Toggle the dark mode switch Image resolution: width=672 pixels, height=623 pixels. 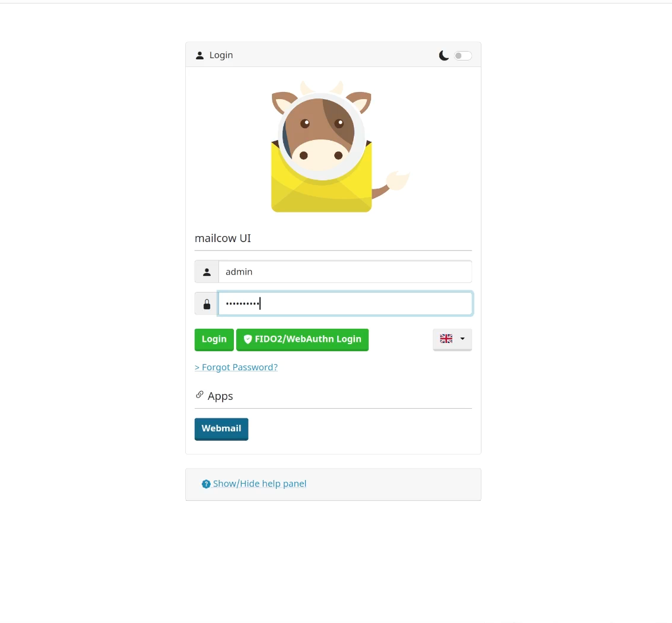tap(463, 56)
